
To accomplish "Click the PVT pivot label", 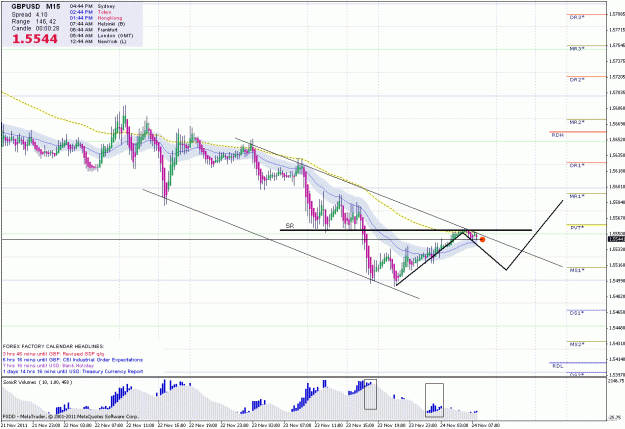I will pyautogui.click(x=577, y=228).
